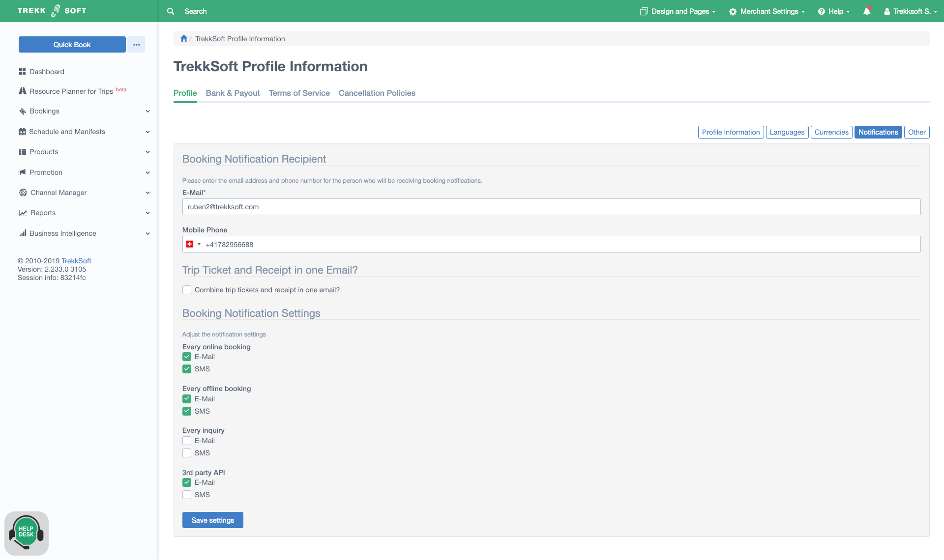This screenshot has height=560, width=944.
Task: Uncheck E-Mail for every online booking
Action: pyautogui.click(x=187, y=357)
